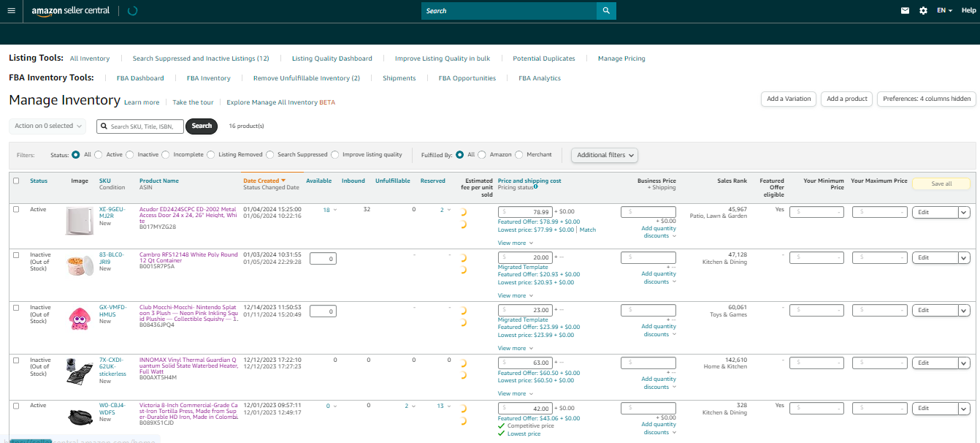Click the header Search input box
Image resolution: width=980 pixels, height=443 pixels.
pos(509,11)
